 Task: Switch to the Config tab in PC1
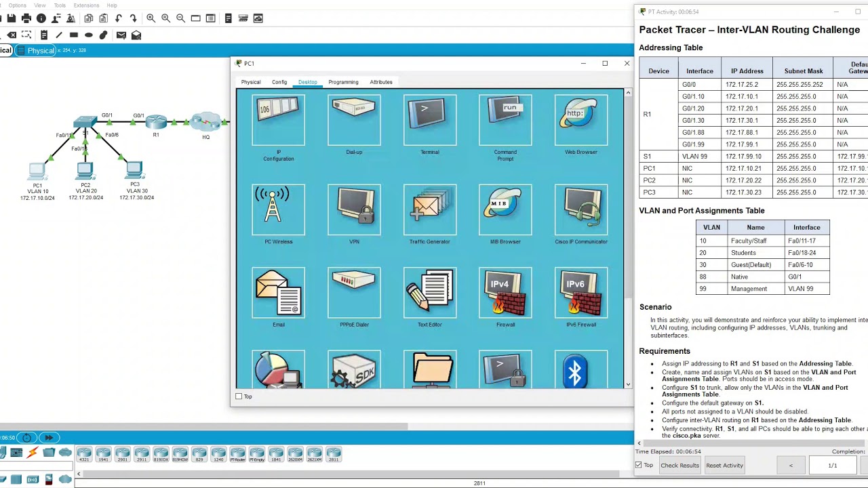pyautogui.click(x=279, y=82)
